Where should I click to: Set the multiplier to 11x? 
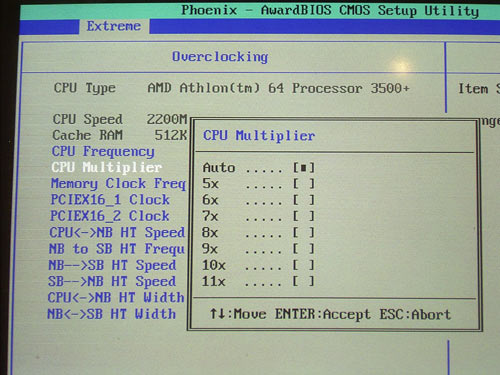259,281
